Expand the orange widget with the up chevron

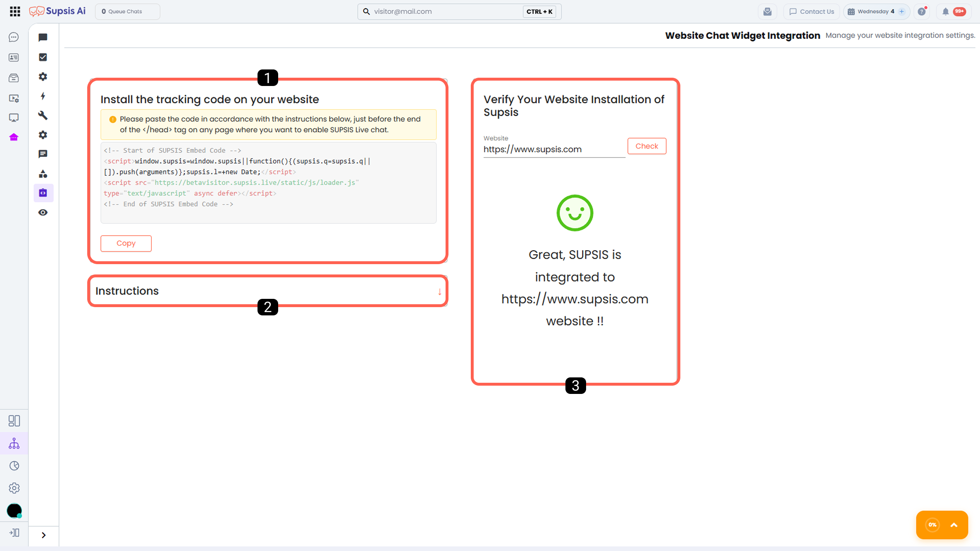tap(954, 525)
